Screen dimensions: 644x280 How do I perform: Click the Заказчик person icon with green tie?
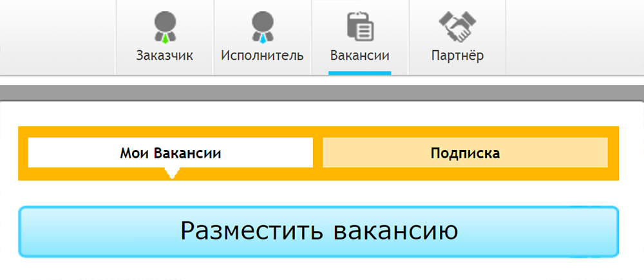(164, 28)
